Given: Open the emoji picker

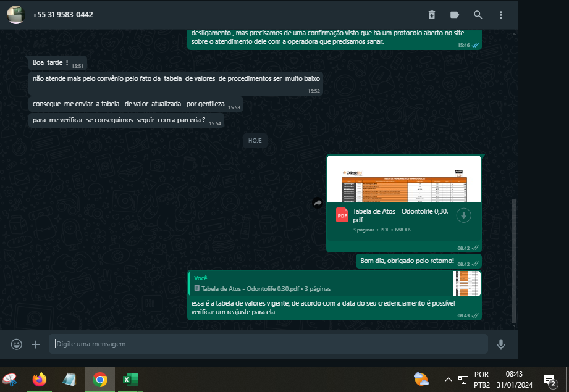Looking at the screenshot, I should (x=17, y=344).
